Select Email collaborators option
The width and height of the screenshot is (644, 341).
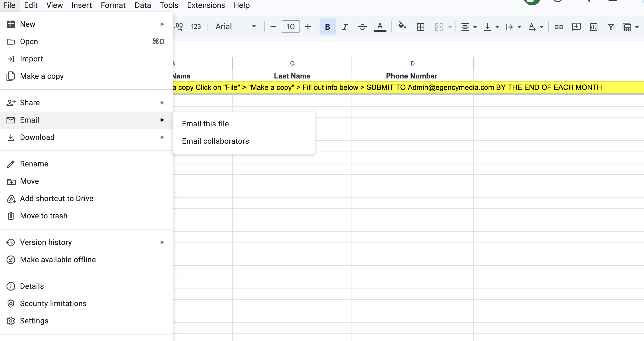(215, 141)
